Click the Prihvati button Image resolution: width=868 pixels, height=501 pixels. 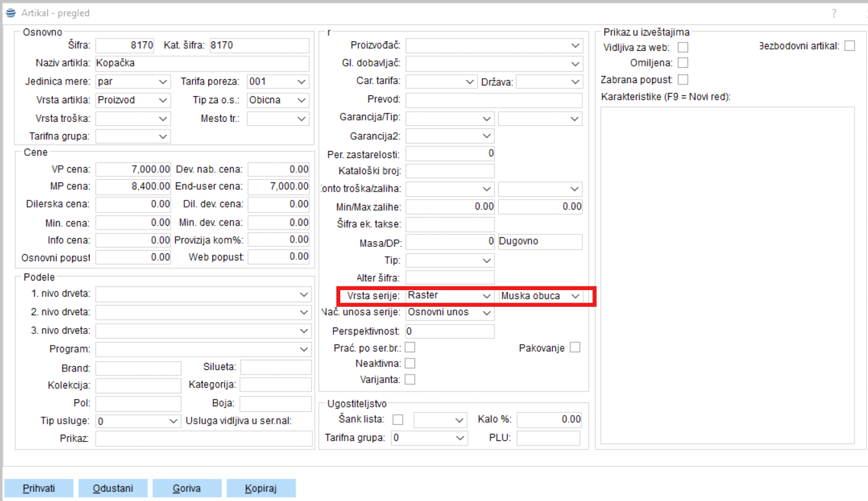click(x=39, y=488)
